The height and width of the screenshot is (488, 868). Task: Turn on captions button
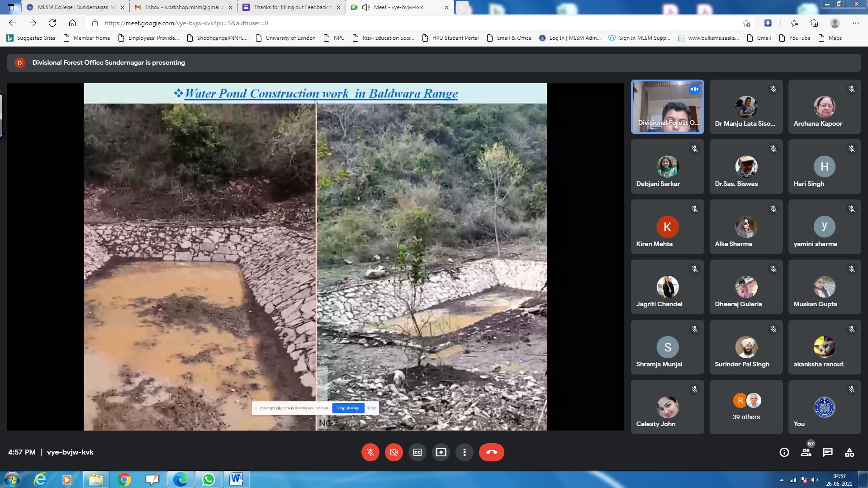tap(417, 452)
